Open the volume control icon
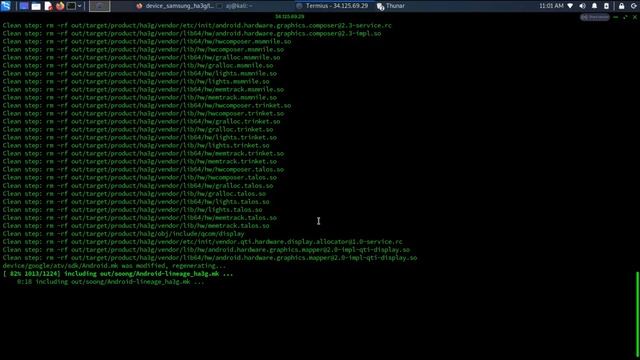The width and height of the screenshot is (640, 360). tap(582, 6)
